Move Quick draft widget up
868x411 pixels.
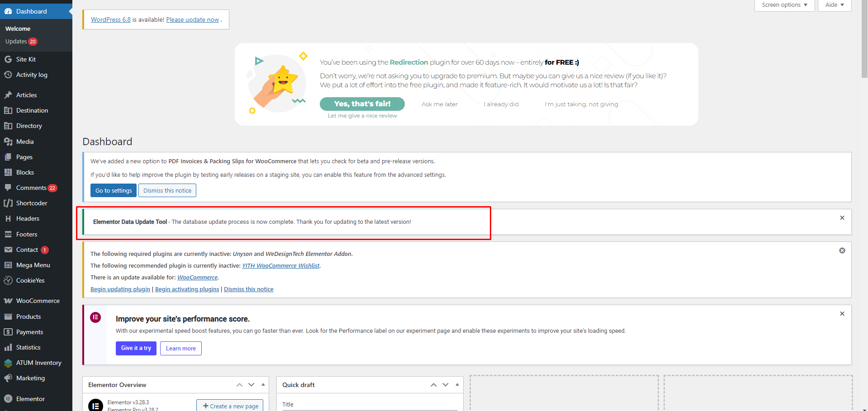click(434, 385)
